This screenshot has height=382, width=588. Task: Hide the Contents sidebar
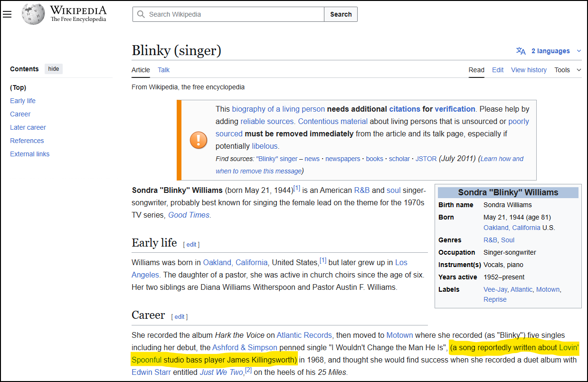(x=54, y=69)
